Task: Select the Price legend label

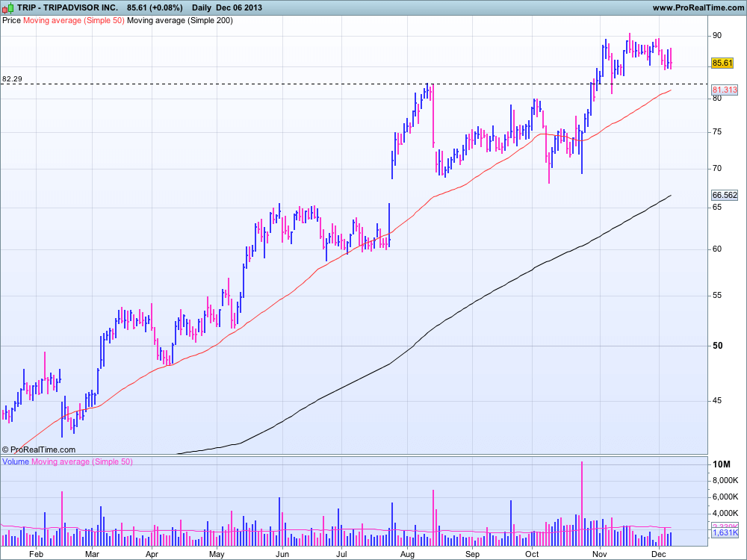Action: point(11,20)
